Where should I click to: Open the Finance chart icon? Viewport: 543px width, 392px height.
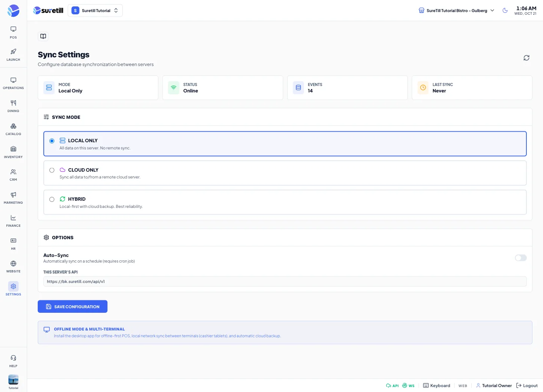tap(13, 218)
